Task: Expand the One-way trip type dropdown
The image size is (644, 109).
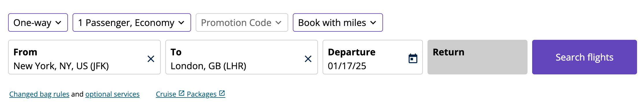Action: click(38, 22)
